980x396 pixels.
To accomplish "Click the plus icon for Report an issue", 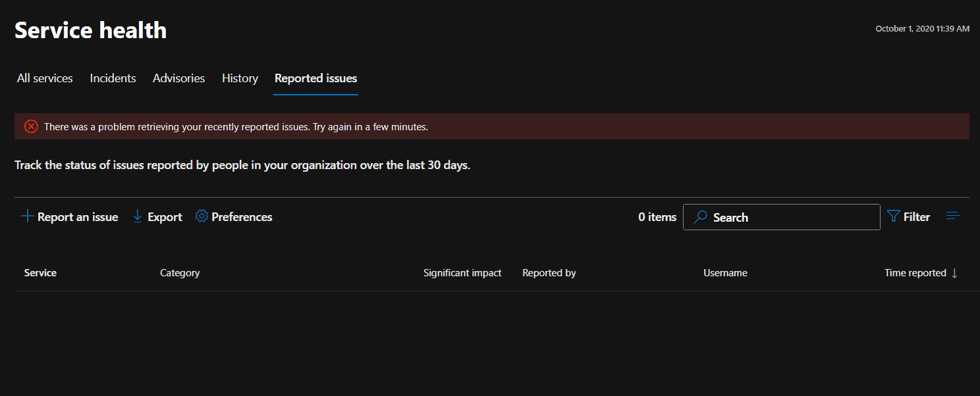I will [x=27, y=216].
